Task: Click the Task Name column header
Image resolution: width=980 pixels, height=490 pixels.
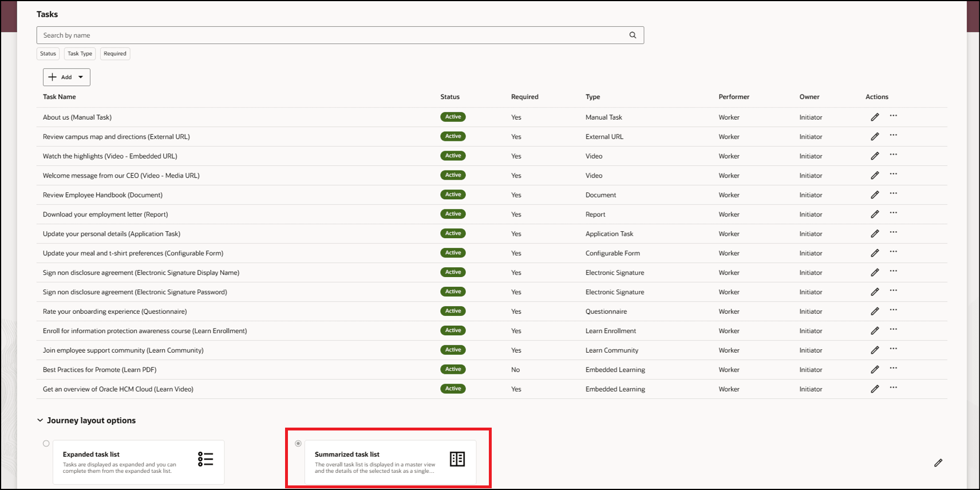Action: [60, 97]
